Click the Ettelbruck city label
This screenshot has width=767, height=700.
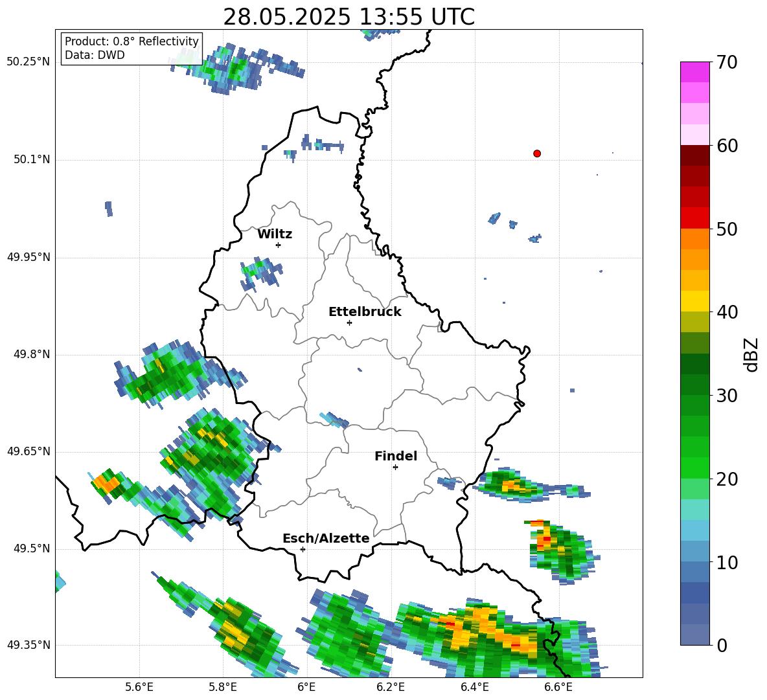[365, 312]
